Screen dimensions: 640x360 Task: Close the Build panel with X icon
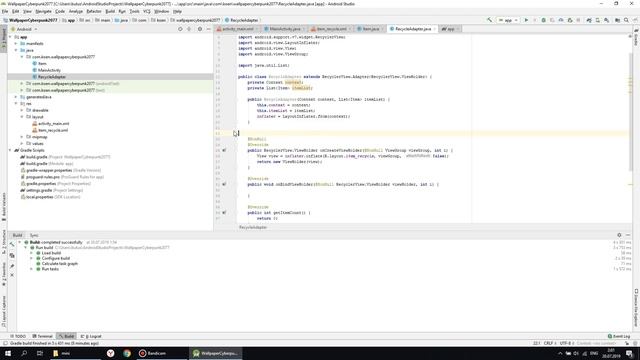[x=12, y=275]
